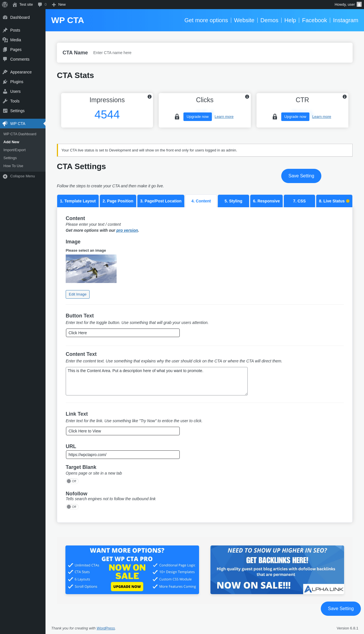Click the Button Text input field
Image resolution: width=364 pixels, height=634 pixels.
pos(123,333)
